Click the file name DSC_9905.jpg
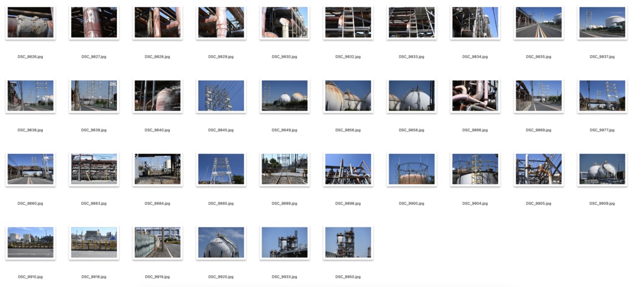This screenshot has width=644, height=287. 539,203
